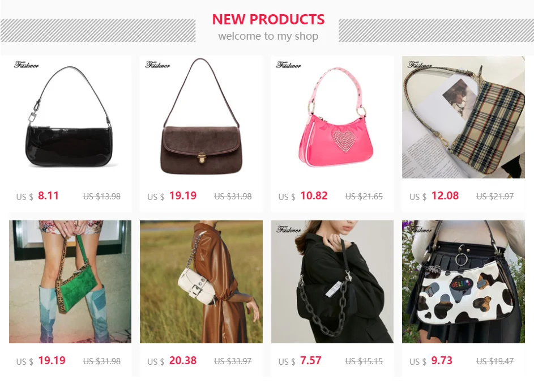This screenshot has width=534, height=392.
Task: Click the US $7.57 sale price
Action: [300, 361]
